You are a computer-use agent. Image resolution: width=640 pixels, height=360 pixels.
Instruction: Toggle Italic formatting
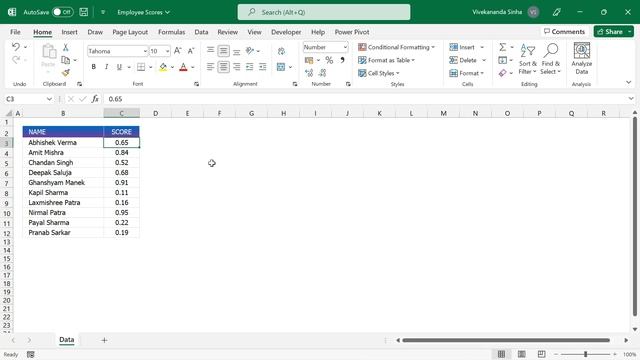[x=106, y=67]
